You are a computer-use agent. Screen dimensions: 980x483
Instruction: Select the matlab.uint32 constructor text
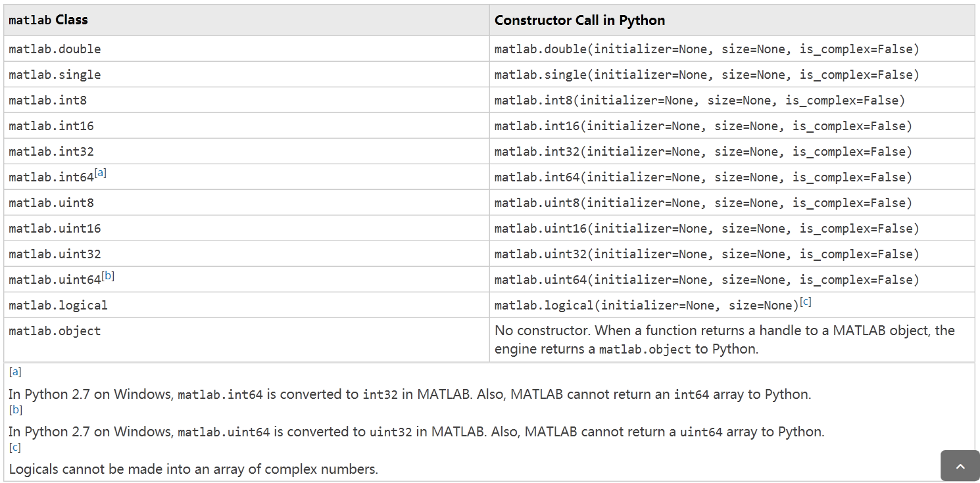point(707,254)
